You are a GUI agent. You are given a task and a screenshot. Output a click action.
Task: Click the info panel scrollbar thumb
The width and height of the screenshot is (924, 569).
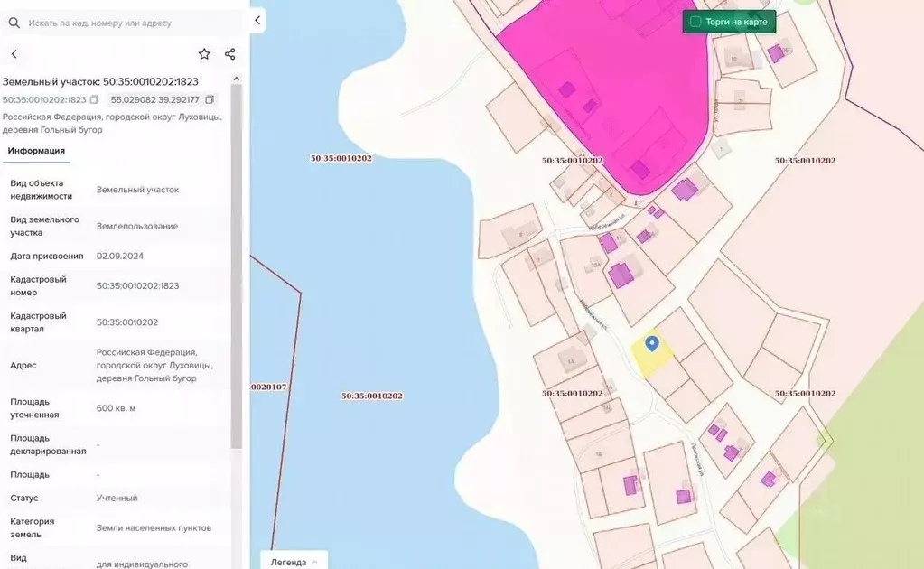tap(237, 266)
